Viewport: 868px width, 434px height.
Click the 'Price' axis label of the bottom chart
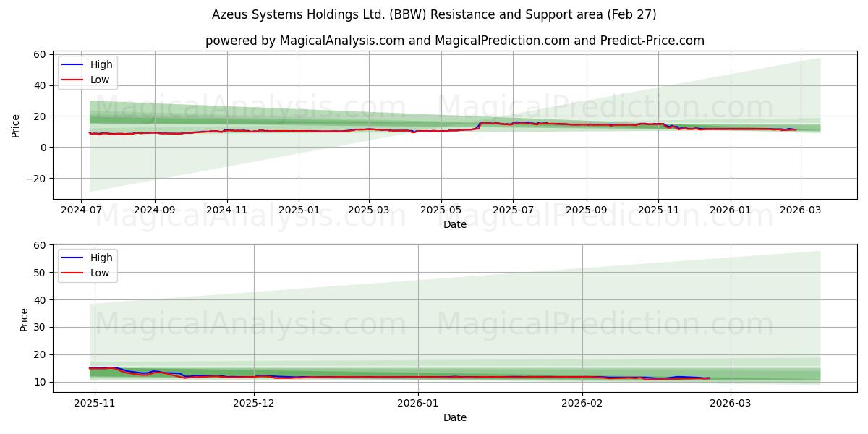[25, 319]
